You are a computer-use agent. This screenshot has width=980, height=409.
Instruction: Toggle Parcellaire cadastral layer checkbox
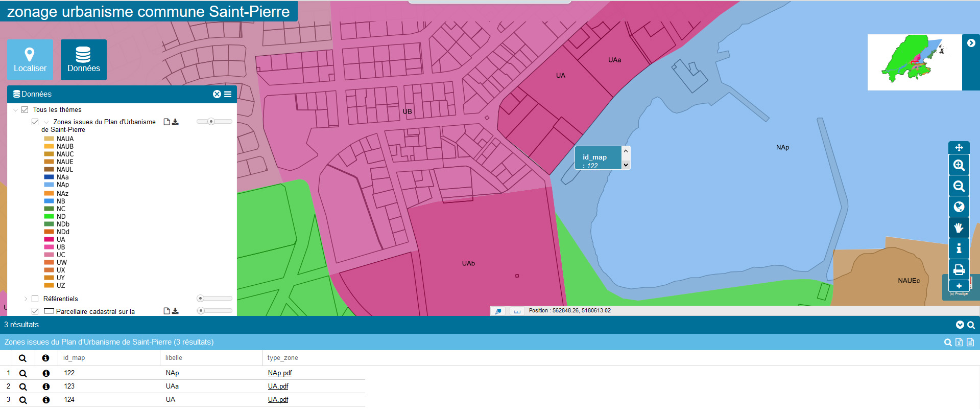click(x=35, y=311)
